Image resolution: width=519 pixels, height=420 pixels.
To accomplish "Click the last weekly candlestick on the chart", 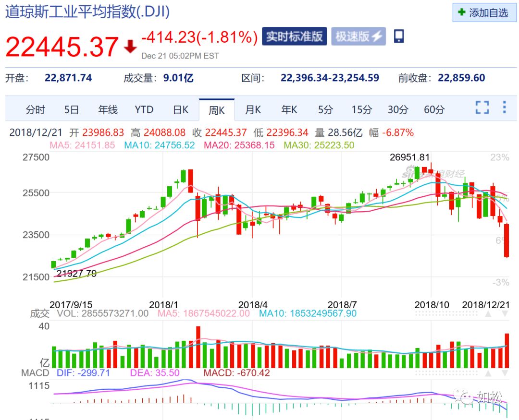I will pos(506,240).
